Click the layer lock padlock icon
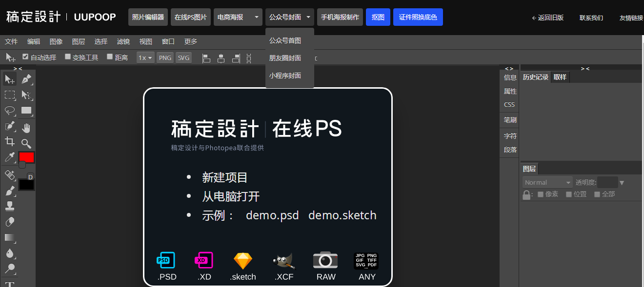Screen dimensions: 644x287 (527, 195)
